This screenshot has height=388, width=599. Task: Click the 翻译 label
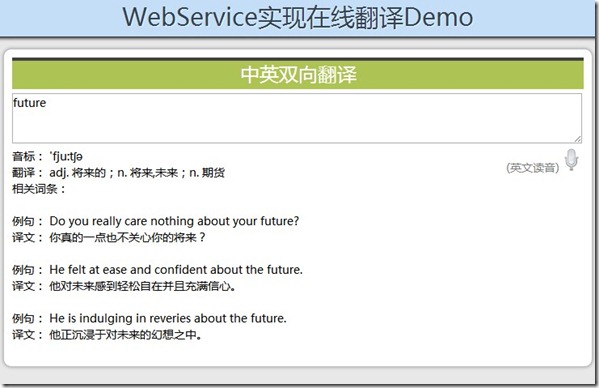(x=28, y=173)
